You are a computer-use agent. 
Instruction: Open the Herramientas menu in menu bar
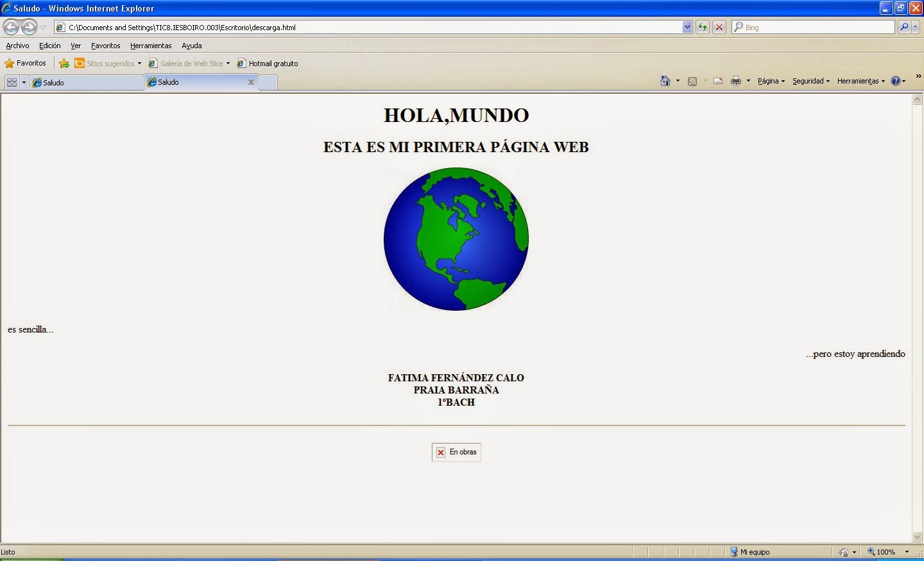click(151, 46)
